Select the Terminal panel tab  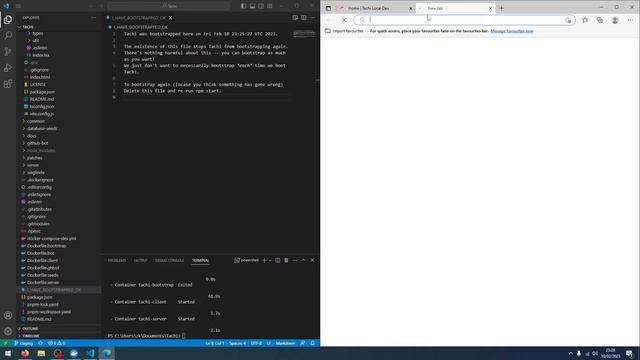point(200,260)
